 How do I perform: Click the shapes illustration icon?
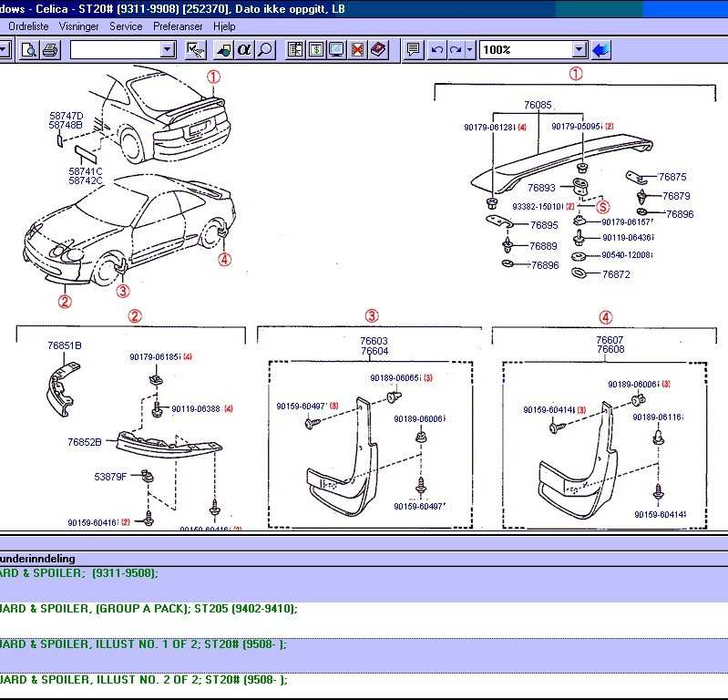[223, 50]
